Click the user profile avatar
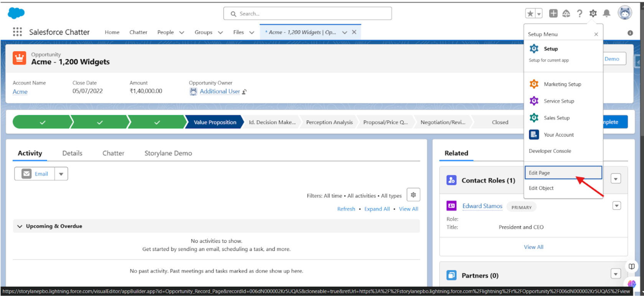Image resolution: width=644 pixels, height=296 pixels. pyautogui.click(x=624, y=13)
